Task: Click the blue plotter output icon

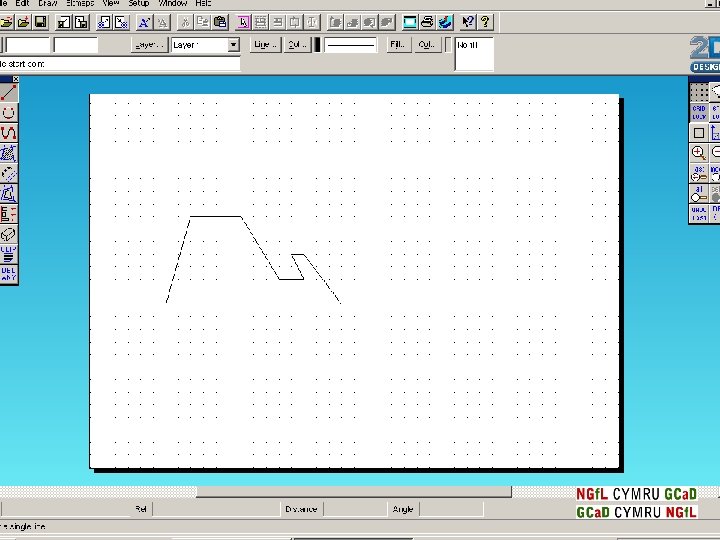Action: tap(445, 22)
